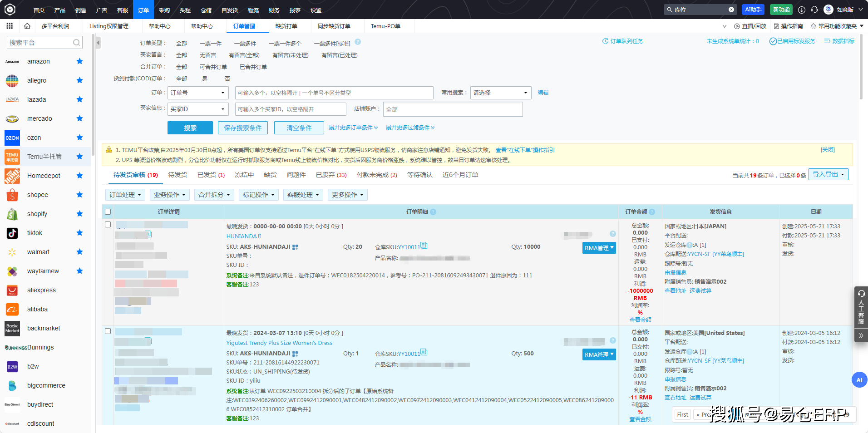Switch to the 已废弃 (33) tab

pyautogui.click(x=331, y=175)
